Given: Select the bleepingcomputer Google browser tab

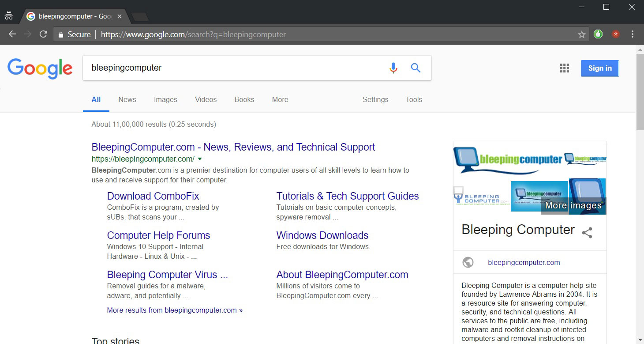Looking at the screenshot, I should tap(74, 16).
